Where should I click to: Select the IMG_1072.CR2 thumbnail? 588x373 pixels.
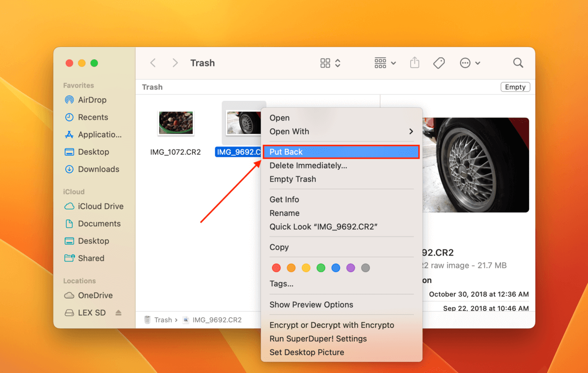176,123
